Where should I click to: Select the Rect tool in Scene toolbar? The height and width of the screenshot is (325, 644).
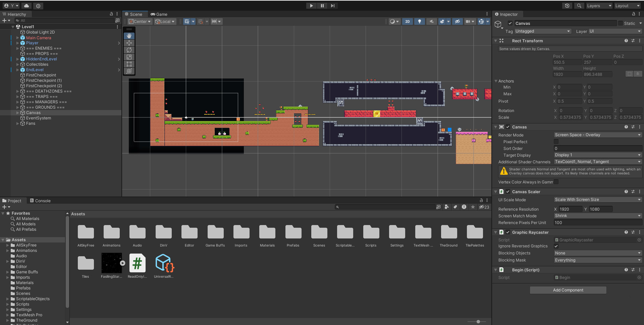click(x=129, y=64)
